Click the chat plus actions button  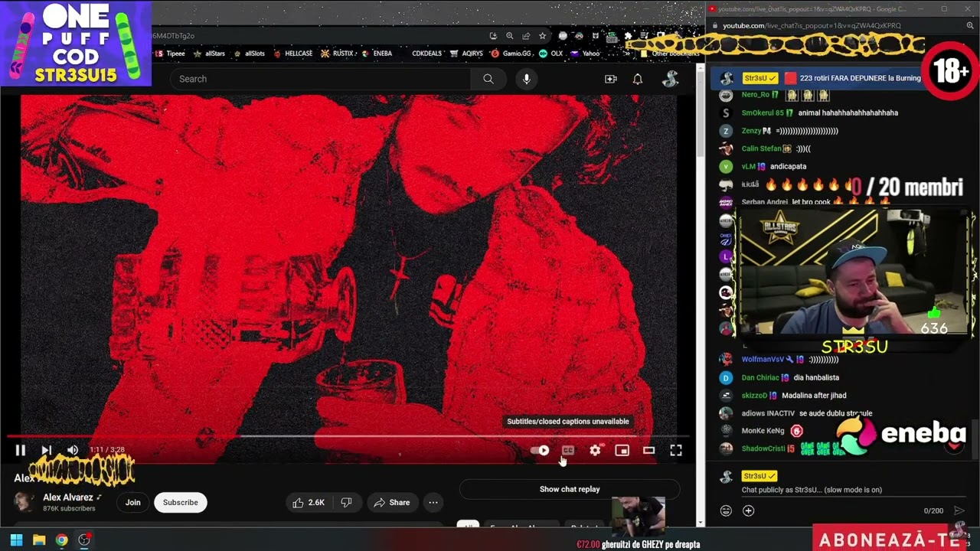tap(749, 510)
